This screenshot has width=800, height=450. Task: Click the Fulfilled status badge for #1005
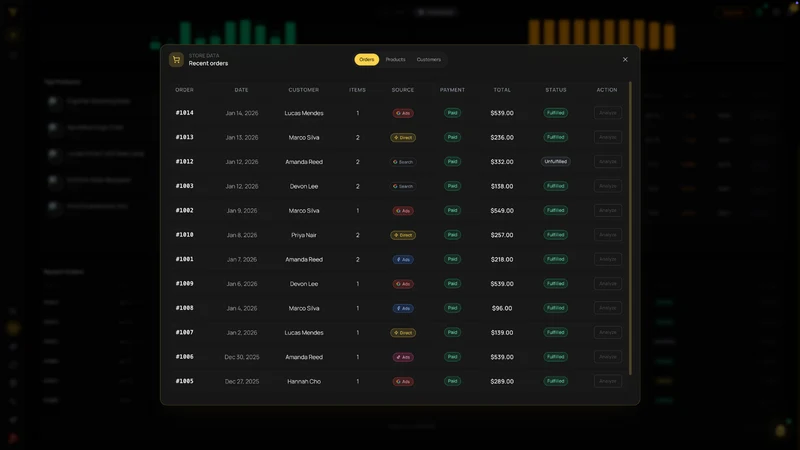coord(556,381)
